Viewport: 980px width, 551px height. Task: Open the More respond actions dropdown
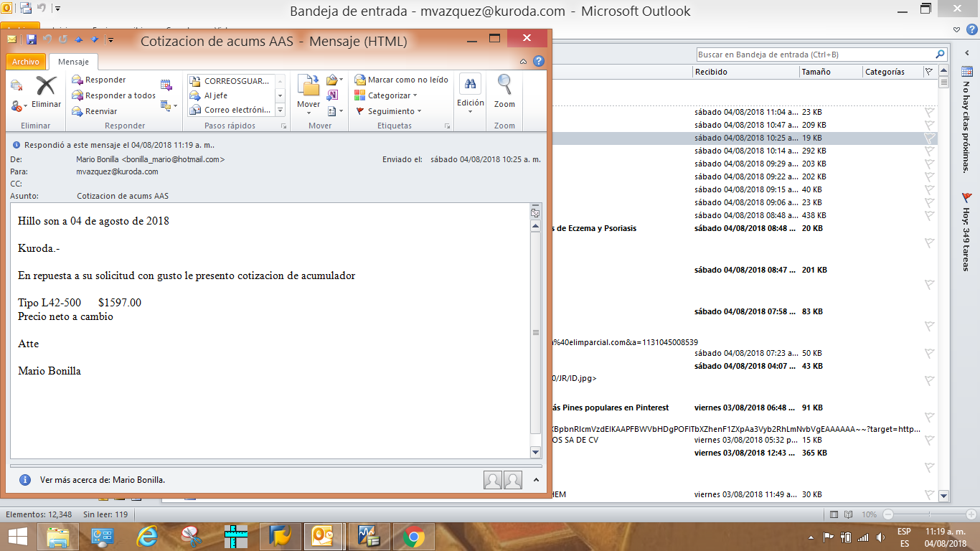pyautogui.click(x=169, y=105)
